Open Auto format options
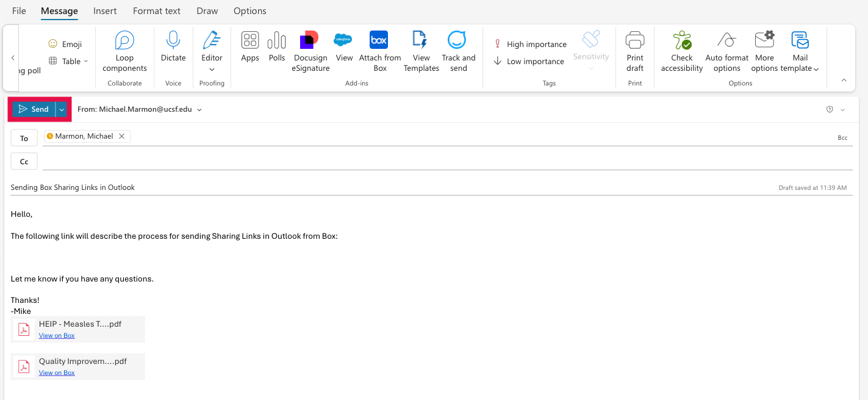The height and width of the screenshot is (400, 868). point(727,52)
